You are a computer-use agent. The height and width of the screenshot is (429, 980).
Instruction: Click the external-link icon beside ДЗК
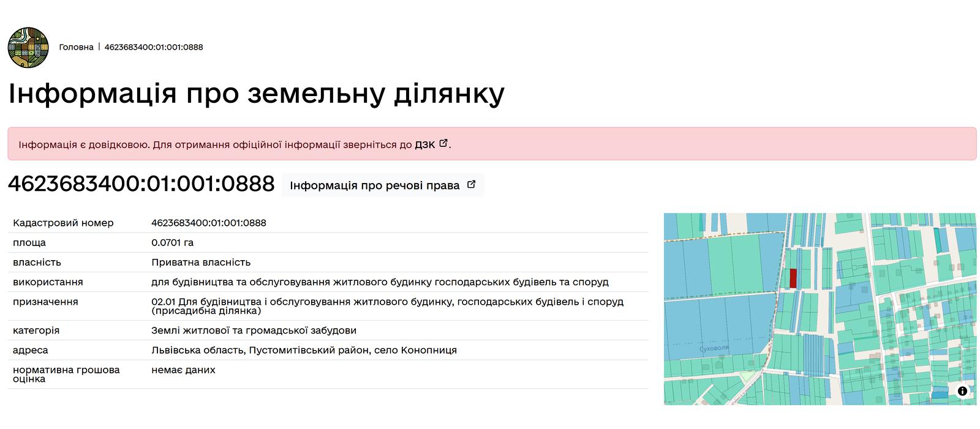(444, 144)
